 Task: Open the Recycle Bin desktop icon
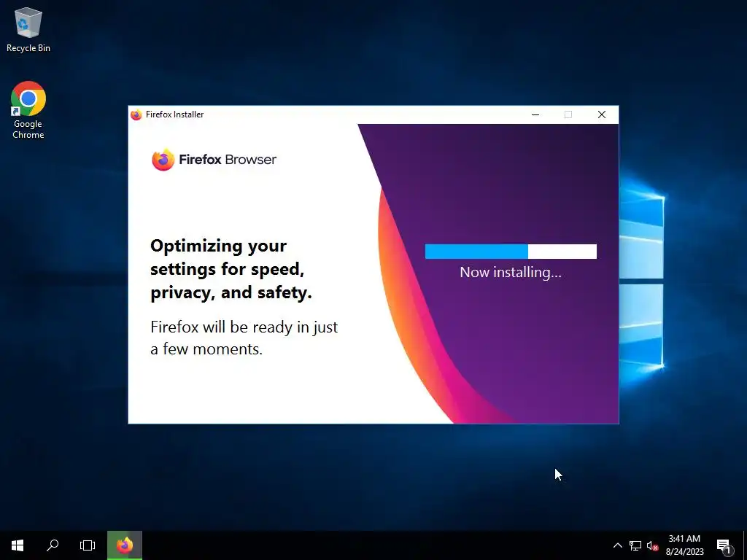[28, 30]
